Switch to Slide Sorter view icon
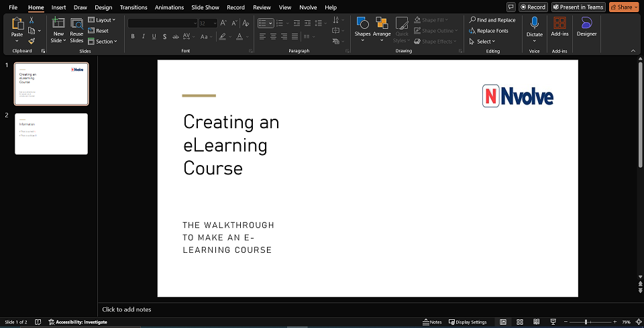This screenshot has width=644, height=328. (519, 322)
